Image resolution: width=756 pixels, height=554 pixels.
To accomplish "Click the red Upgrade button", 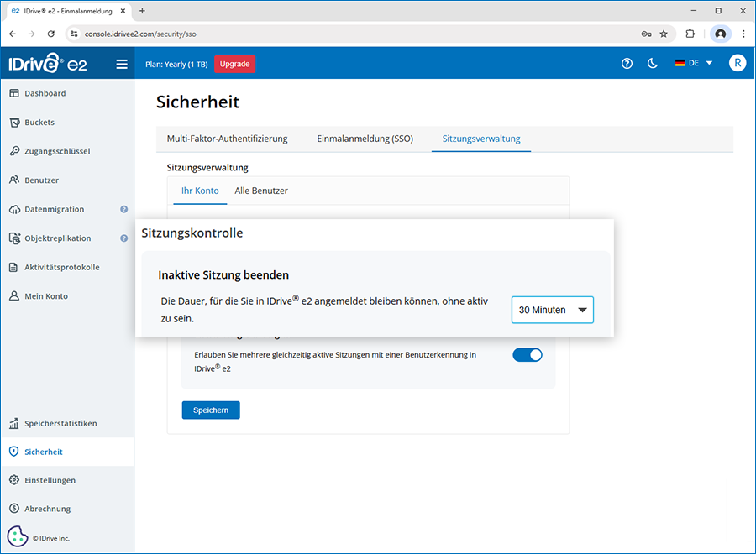I will click(x=234, y=64).
